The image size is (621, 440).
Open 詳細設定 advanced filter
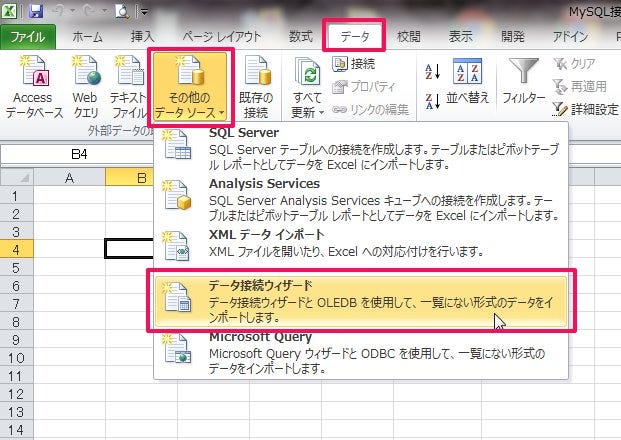tap(585, 109)
